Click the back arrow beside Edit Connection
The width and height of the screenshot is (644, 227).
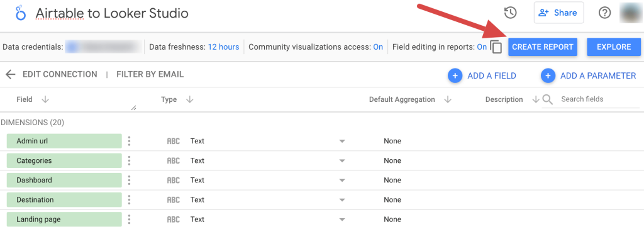[x=10, y=74]
